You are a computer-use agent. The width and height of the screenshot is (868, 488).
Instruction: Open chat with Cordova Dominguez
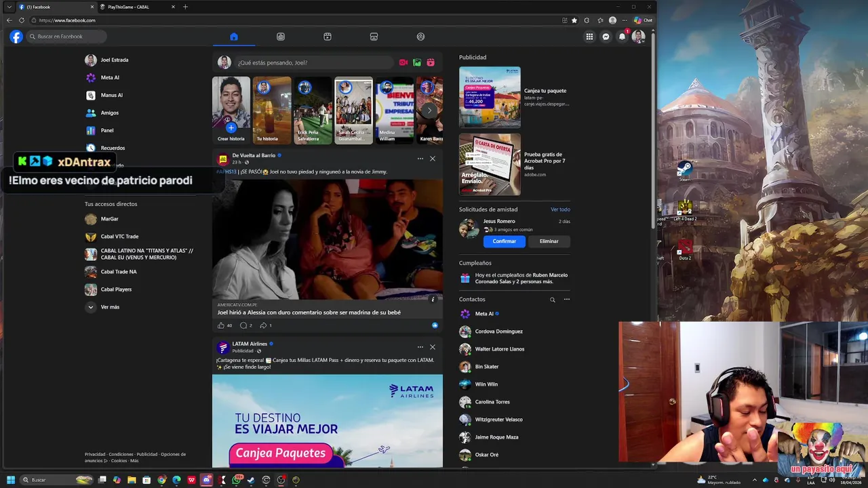pyautogui.click(x=498, y=331)
